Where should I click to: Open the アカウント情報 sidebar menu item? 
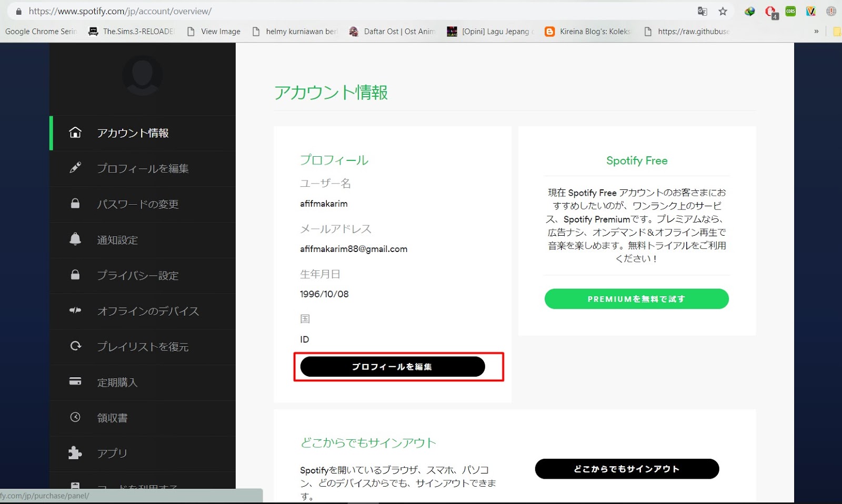point(143,133)
